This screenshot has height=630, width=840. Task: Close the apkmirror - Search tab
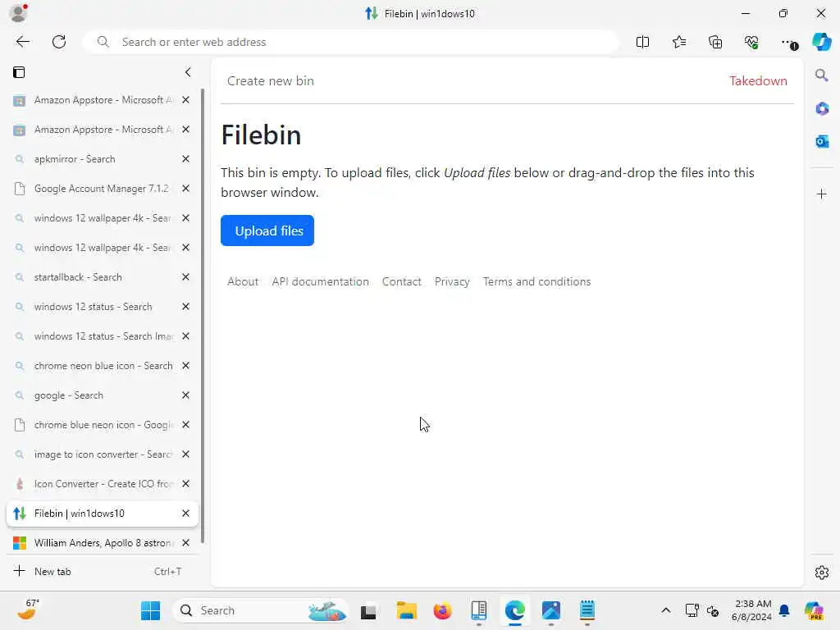185,159
